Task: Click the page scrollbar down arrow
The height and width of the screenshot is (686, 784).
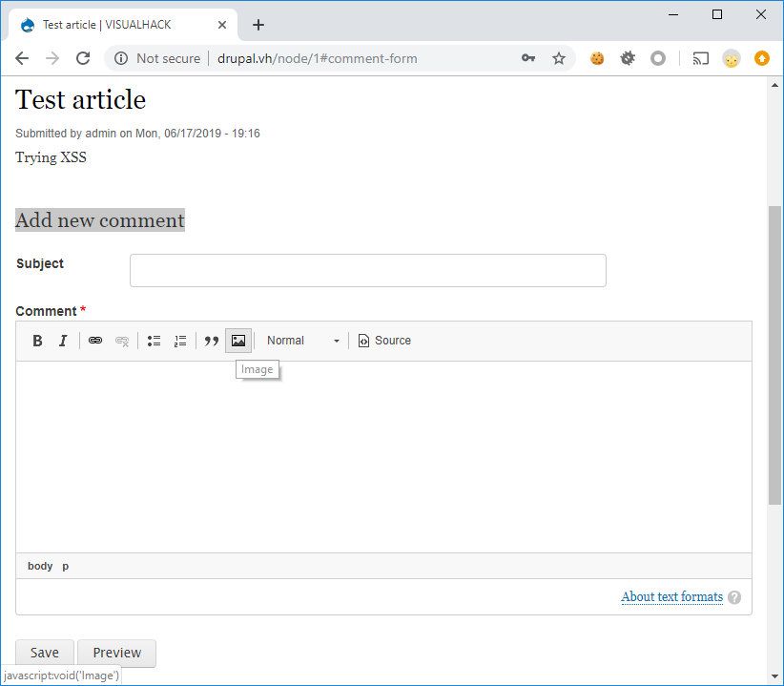Action: 775,676
